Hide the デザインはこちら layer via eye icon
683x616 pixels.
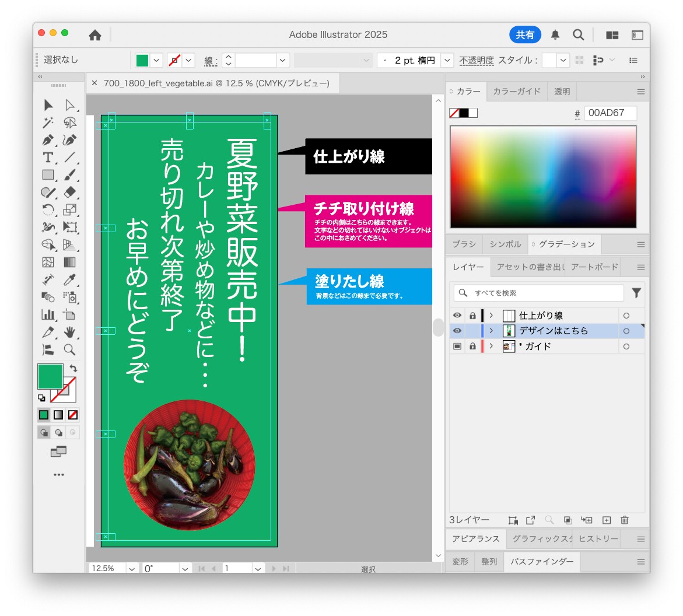tap(457, 331)
